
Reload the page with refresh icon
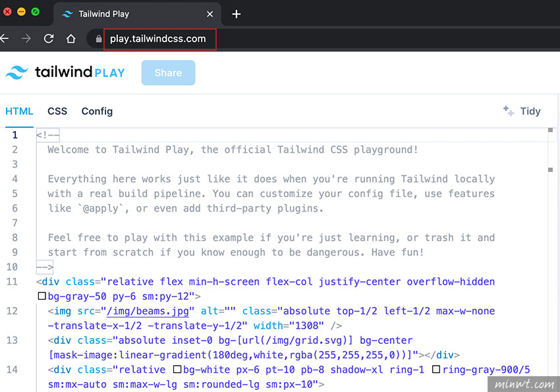coord(49,38)
